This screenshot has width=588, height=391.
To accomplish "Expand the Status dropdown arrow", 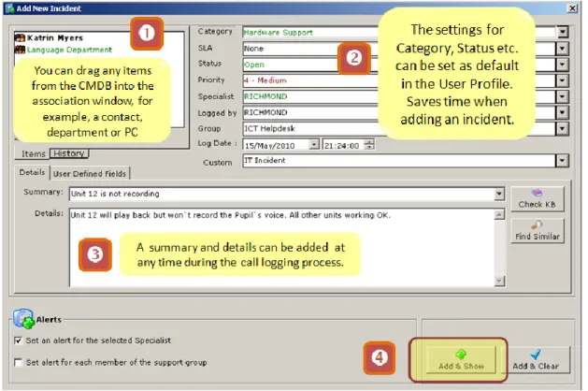I will pos(562,65).
